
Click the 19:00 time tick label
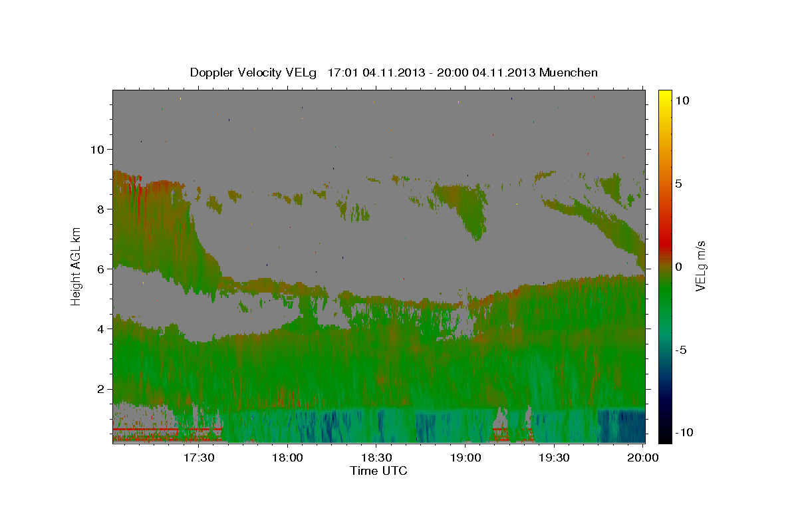[x=465, y=458]
